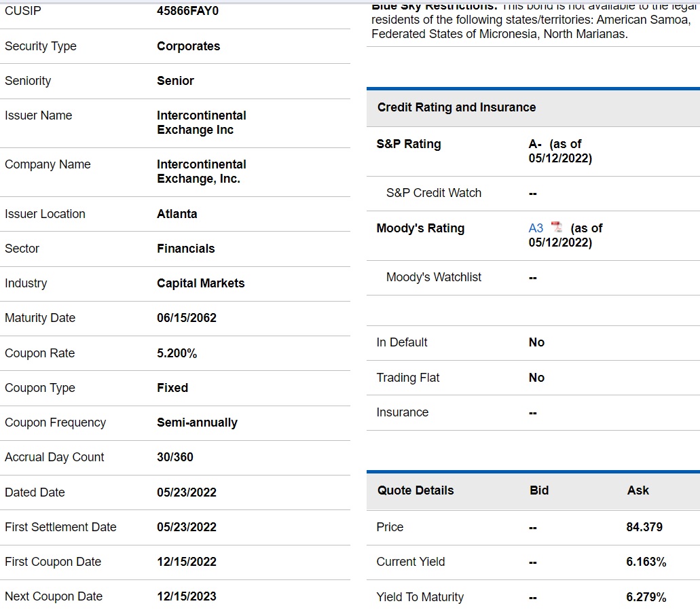Screen dimensions: 700x610
Task: Click the Atlanta issuer location value
Action: pos(177,214)
